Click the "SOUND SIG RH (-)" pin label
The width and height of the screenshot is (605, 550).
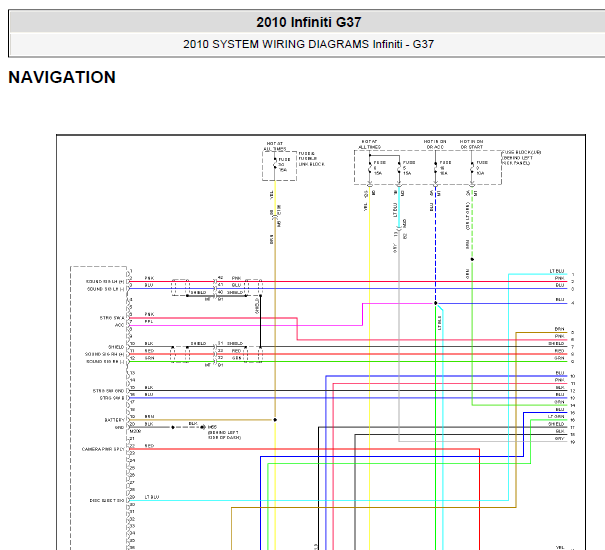105,361
